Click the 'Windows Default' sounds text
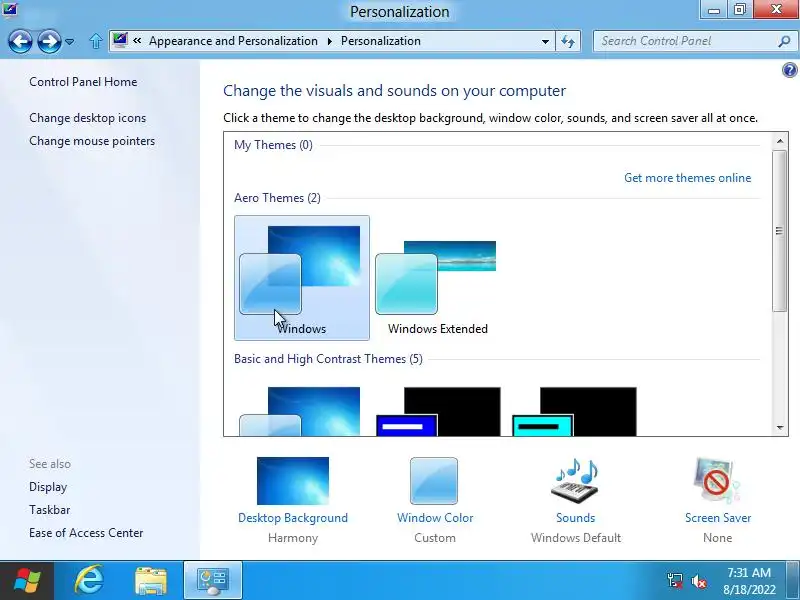The width and height of the screenshot is (800, 600). tap(576, 538)
